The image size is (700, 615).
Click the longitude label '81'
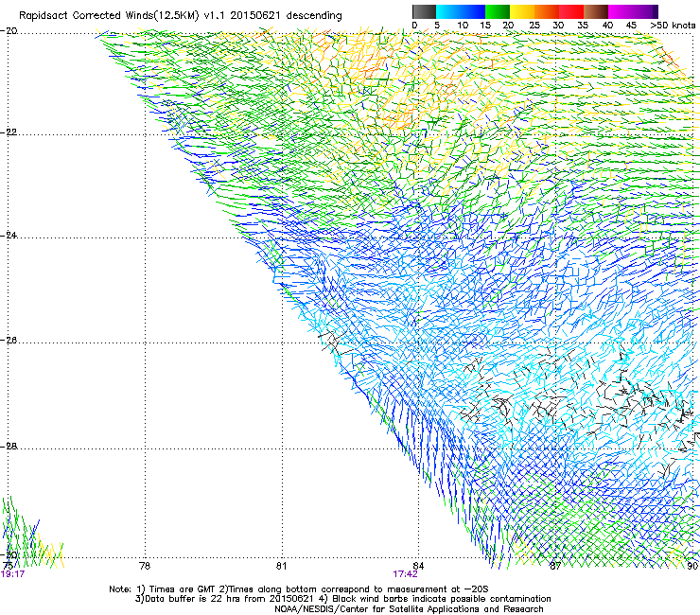click(281, 567)
